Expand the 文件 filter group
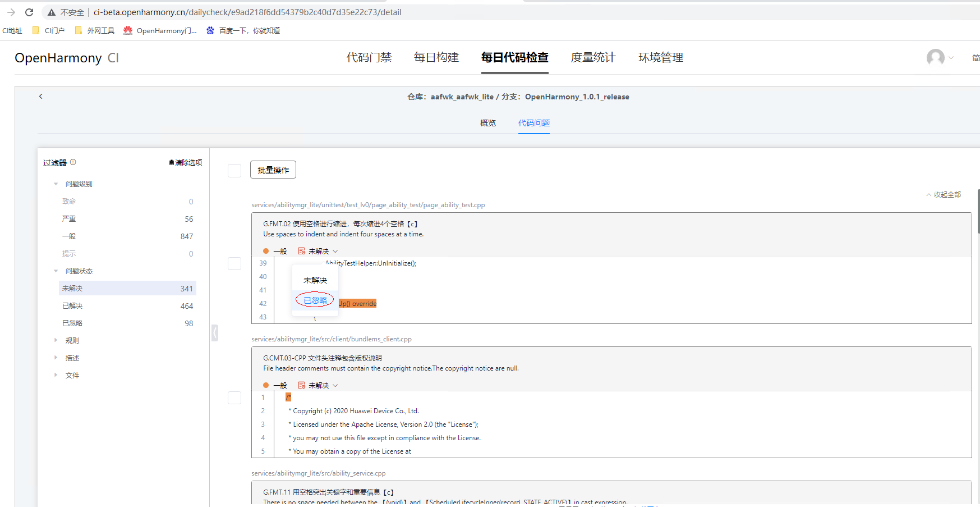The width and height of the screenshot is (980, 507). pyautogui.click(x=56, y=375)
